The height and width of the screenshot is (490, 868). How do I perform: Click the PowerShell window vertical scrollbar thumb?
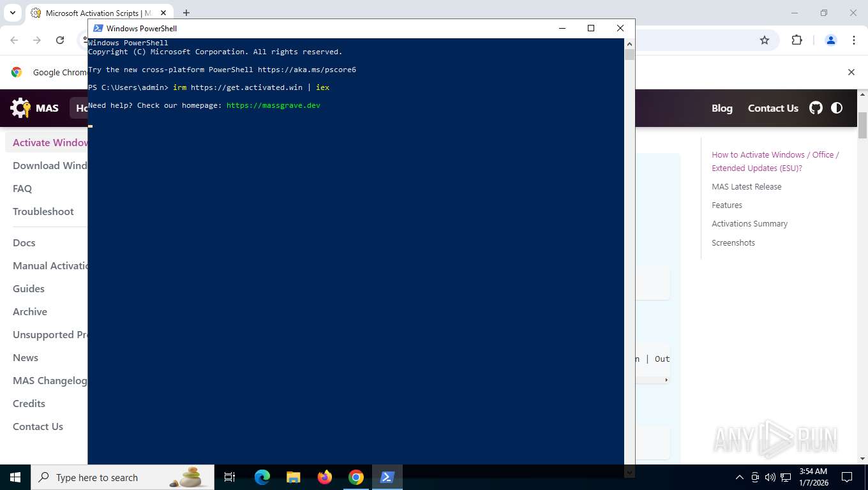click(x=629, y=54)
